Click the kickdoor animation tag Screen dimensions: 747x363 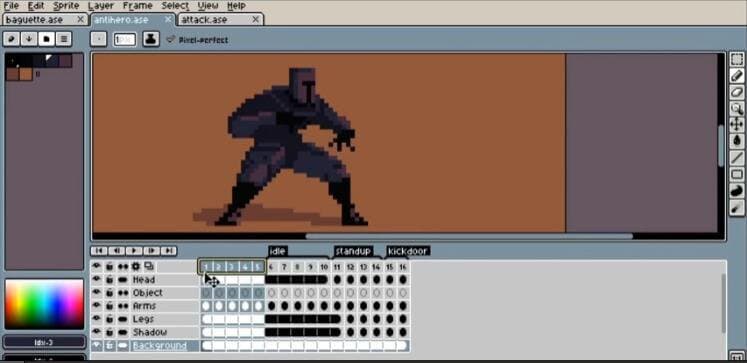pos(408,251)
